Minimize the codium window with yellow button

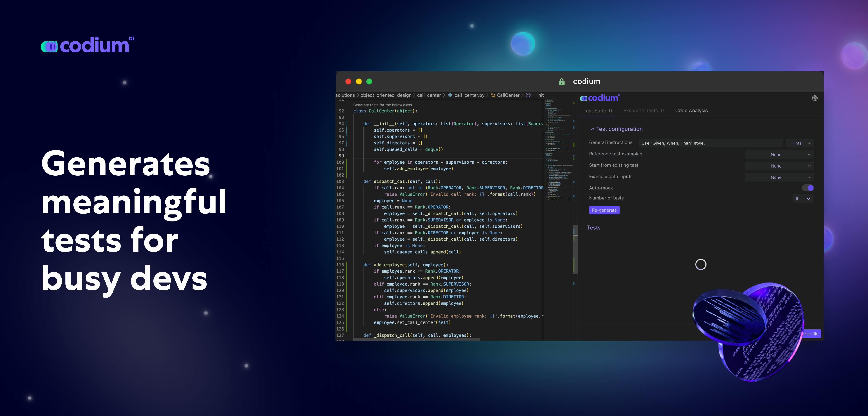point(359,81)
